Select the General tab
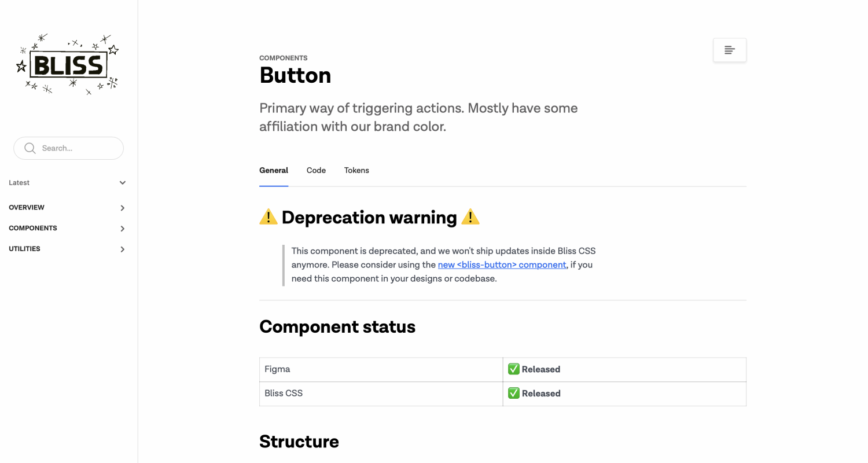This screenshot has width=868, height=463. (x=274, y=170)
